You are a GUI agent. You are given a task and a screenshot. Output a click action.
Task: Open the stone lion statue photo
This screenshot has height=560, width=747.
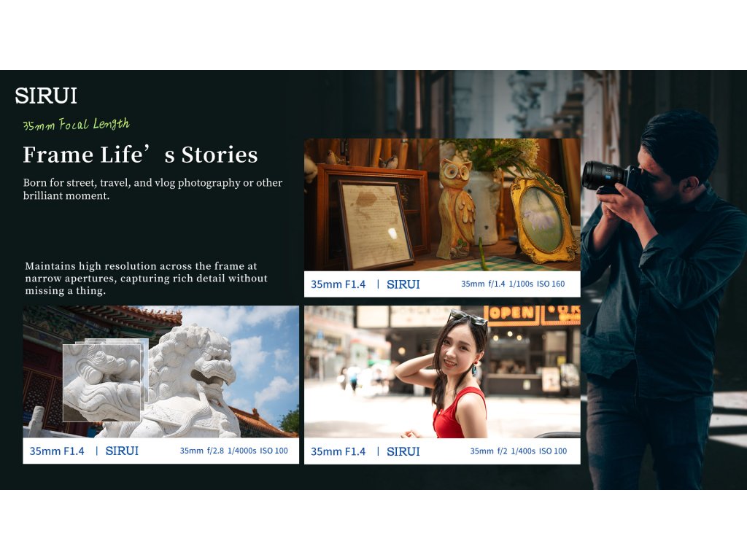coord(161,371)
